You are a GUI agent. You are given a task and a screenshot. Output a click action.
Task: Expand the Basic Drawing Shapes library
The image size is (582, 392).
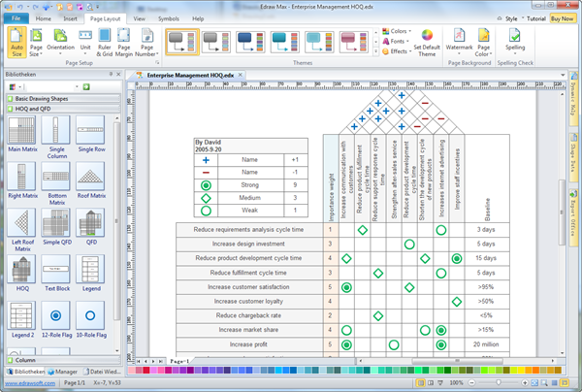tap(63, 99)
